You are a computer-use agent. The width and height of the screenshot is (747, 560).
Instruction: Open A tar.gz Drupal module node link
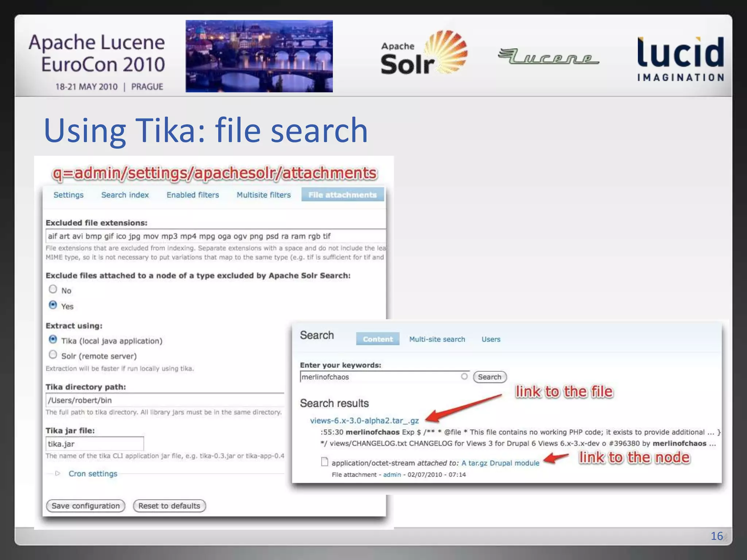(x=500, y=463)
